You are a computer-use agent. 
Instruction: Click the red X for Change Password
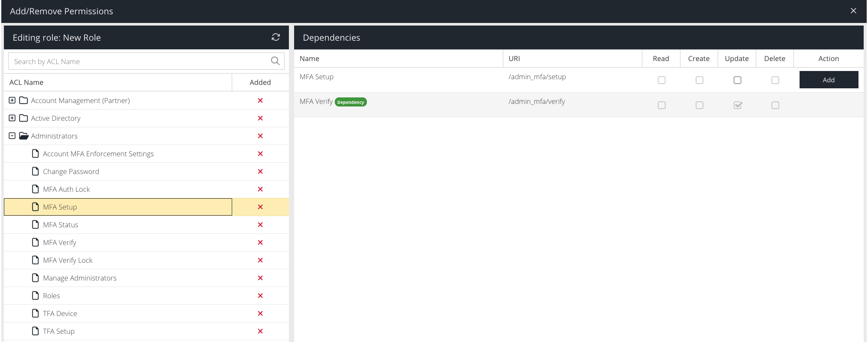(x=260, y=171)
